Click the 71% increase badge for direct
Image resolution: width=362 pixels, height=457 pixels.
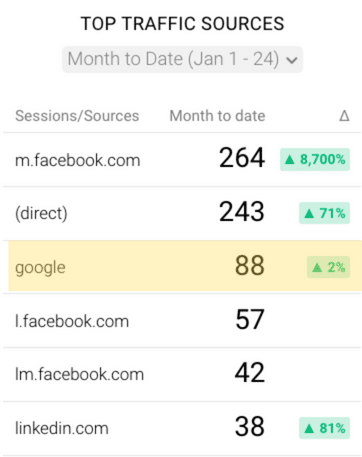324,213
